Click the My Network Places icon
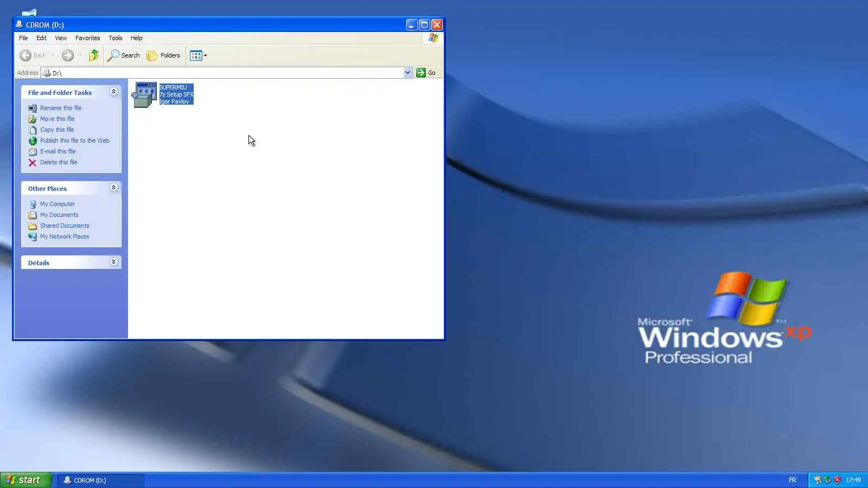 click(x=33, y=236)
